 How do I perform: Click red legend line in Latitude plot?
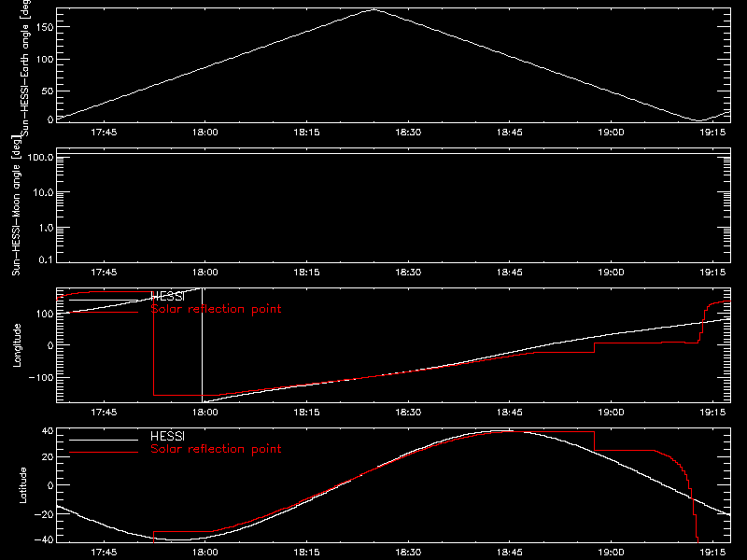[x=104, y=452]
